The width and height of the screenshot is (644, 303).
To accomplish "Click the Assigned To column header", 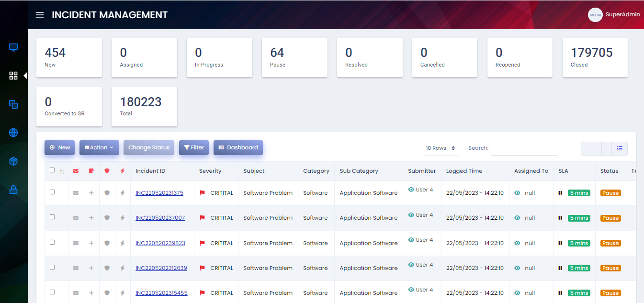I will [531, 171].
